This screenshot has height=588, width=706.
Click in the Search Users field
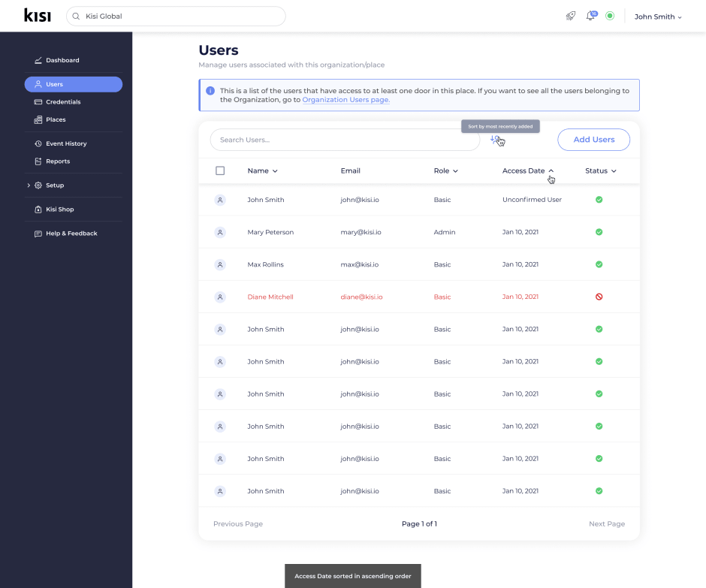tap(345, 140)
